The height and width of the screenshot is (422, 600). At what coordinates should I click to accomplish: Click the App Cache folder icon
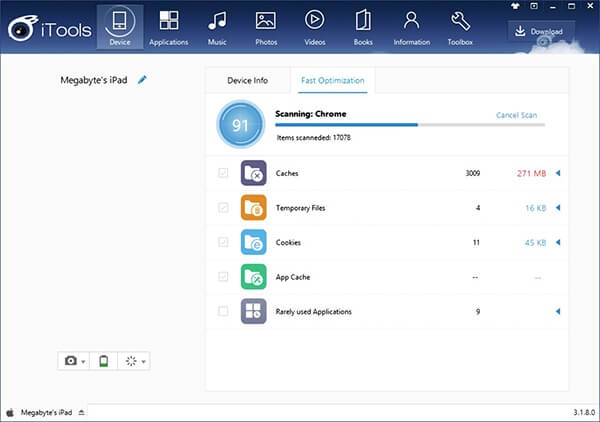[253, 277]
